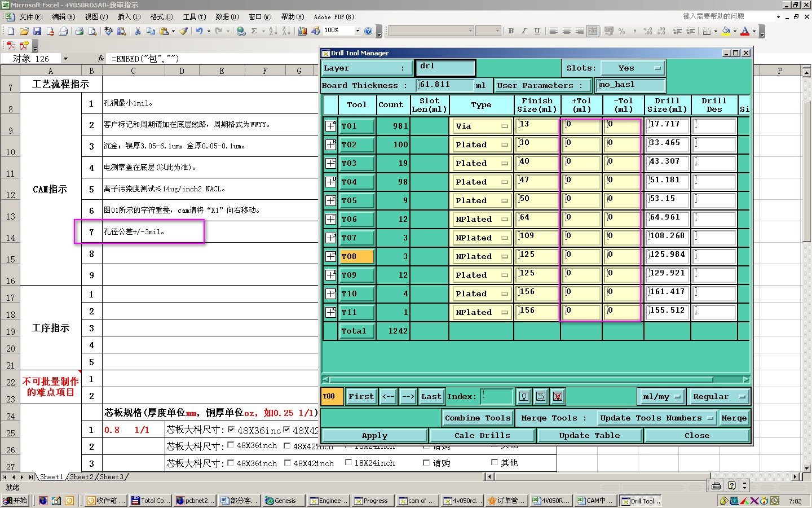Open the Slots Yes dropdown
Screen dimensions: 812x508
tap(633, 68)
